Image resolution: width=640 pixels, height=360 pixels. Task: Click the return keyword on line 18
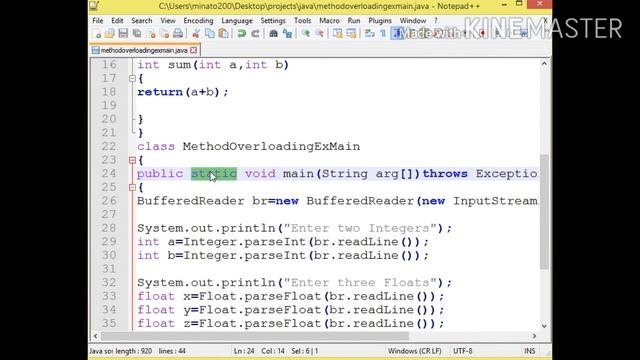pyautogui.click(x=160, y=92)
